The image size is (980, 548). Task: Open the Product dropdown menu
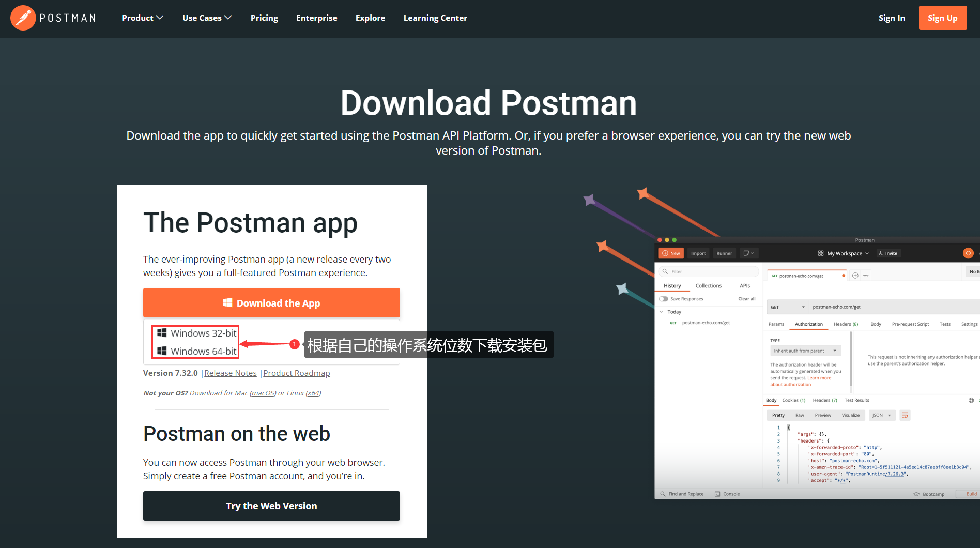coord(143,18)
